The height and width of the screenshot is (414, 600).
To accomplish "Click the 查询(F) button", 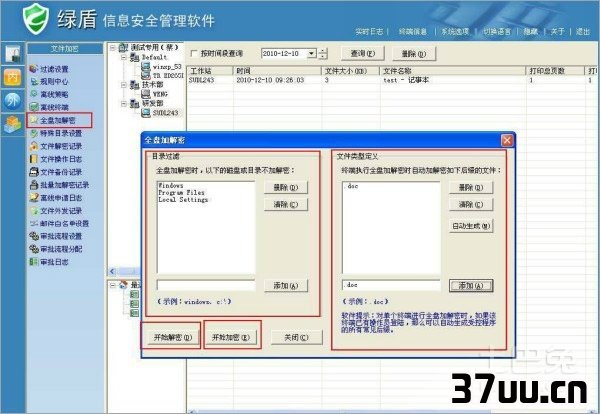I will [363, 54].
